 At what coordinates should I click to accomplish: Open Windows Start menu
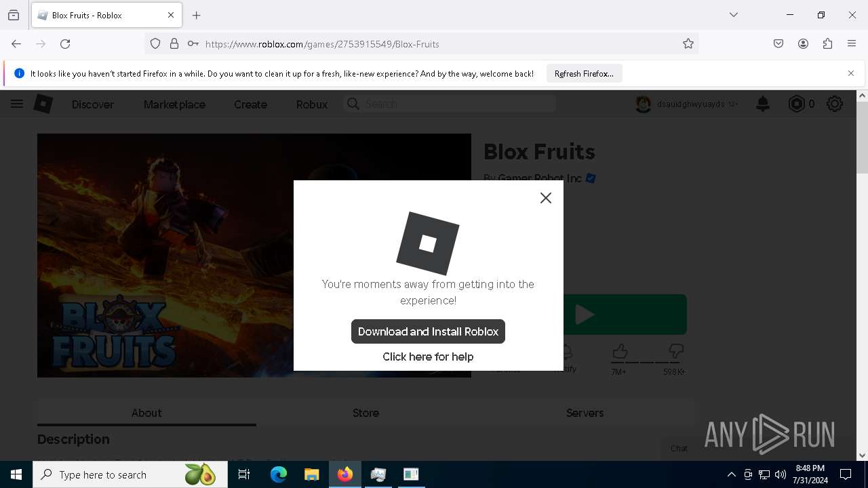click(x=16, y=474)
